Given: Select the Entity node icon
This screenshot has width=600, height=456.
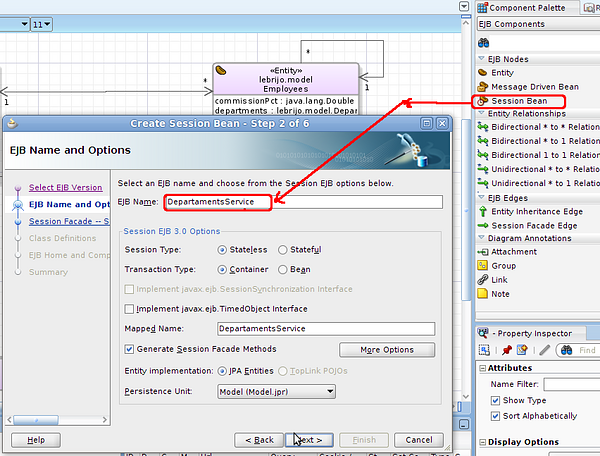Looking at the screenshot, I should [x=483, y=72].
